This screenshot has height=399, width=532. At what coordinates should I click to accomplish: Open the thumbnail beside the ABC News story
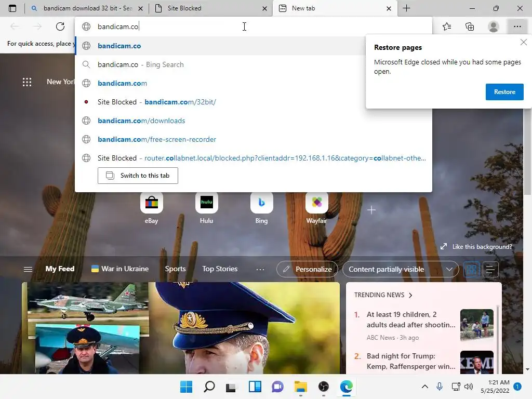[477, 325]
